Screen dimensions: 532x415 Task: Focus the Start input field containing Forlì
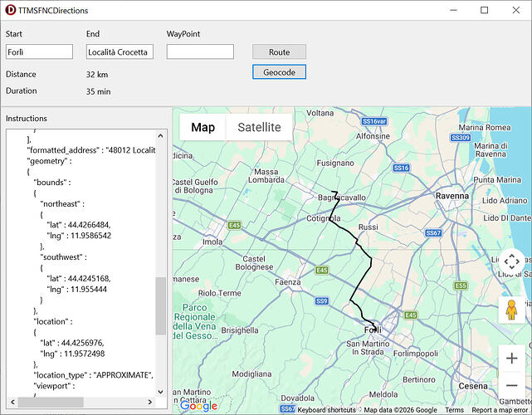[x=39, y=51]
